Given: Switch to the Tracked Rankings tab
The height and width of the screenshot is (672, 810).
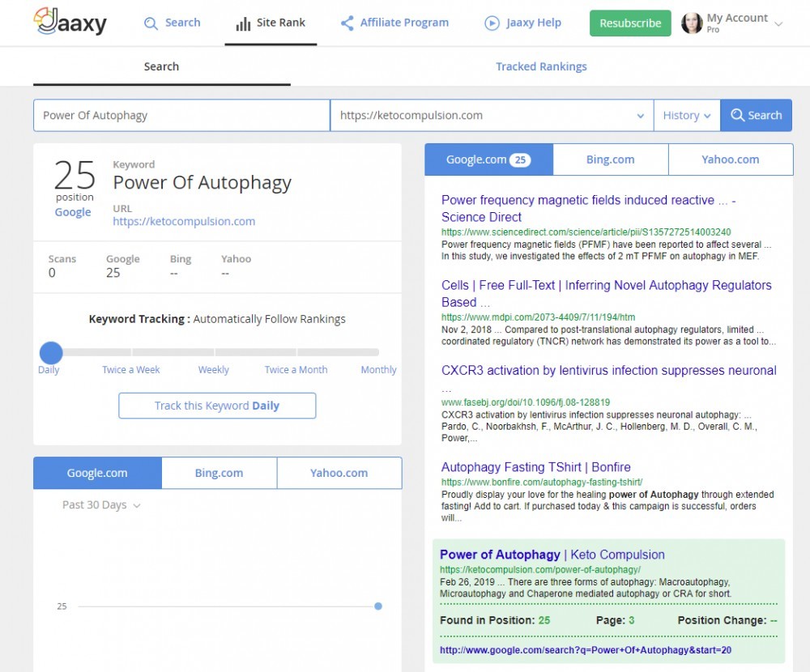Looking at the screenshot, I should point(541,66).
